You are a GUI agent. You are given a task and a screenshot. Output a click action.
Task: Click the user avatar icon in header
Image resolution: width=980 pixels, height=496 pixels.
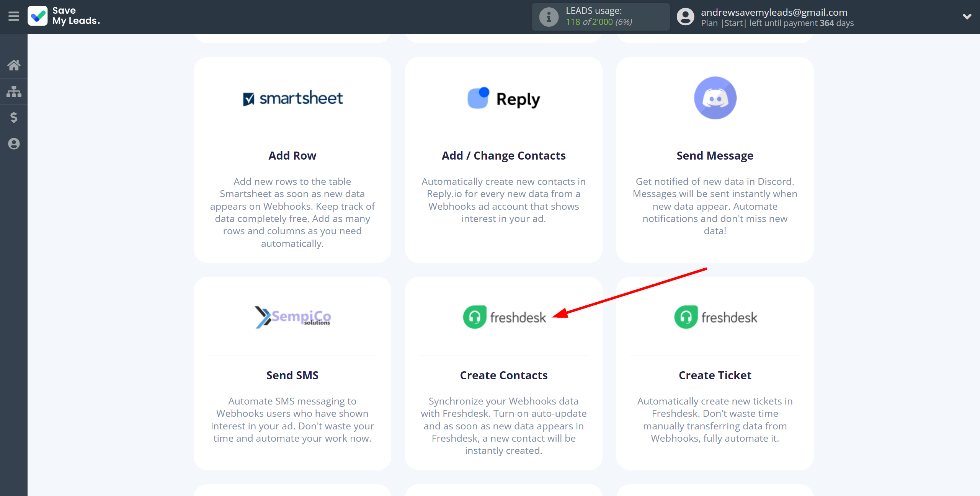[685, 17]
